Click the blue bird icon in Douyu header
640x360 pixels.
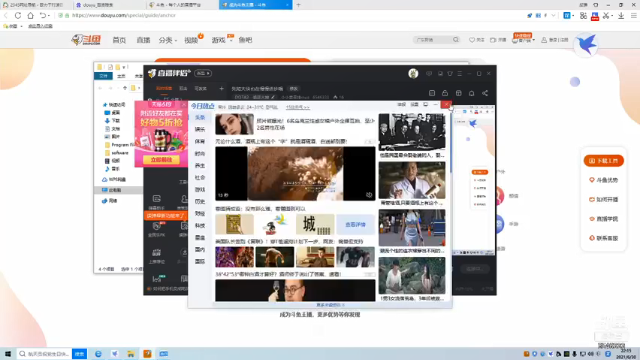tap(587, 44)
